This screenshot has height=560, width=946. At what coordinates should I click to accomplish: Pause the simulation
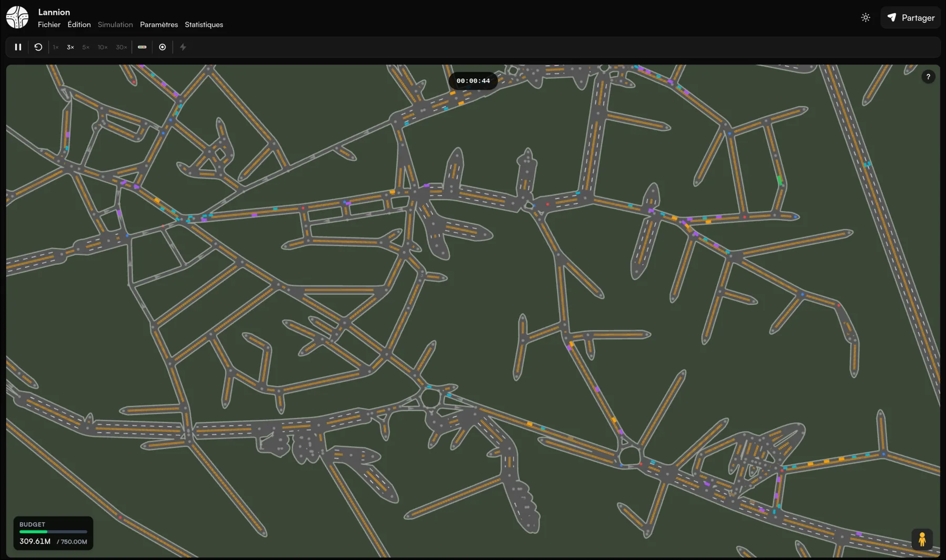pos(18,47)
